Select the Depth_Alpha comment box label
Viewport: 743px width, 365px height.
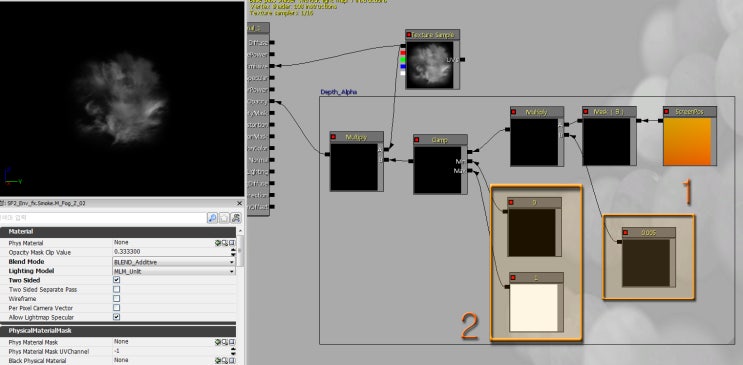338,92
